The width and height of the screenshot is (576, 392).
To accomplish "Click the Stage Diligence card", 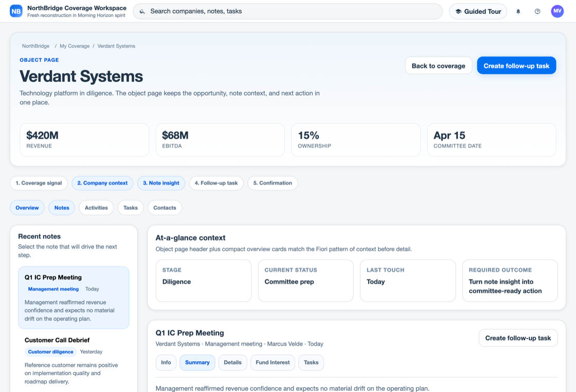I will click(204, 281).
